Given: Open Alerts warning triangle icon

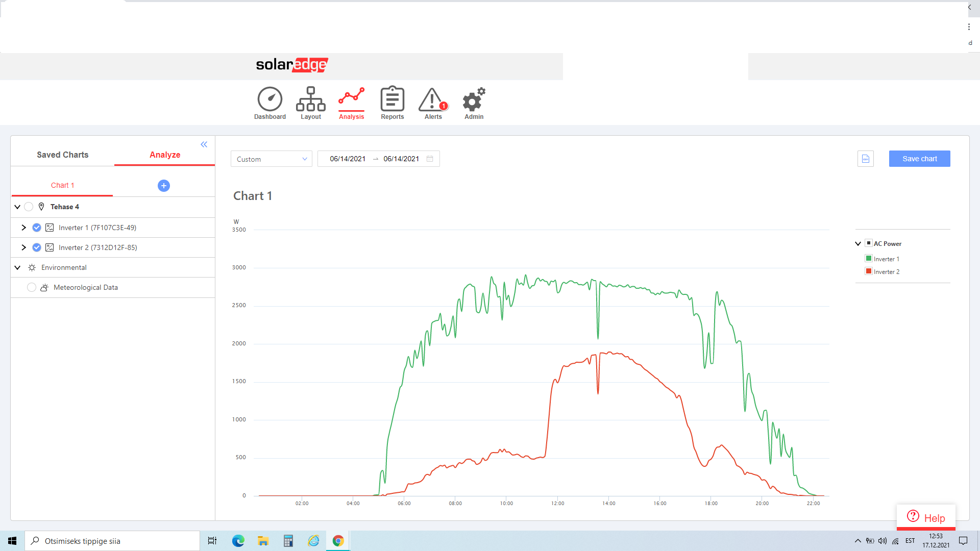Looking at the screenshot, I should coord(432,99).
